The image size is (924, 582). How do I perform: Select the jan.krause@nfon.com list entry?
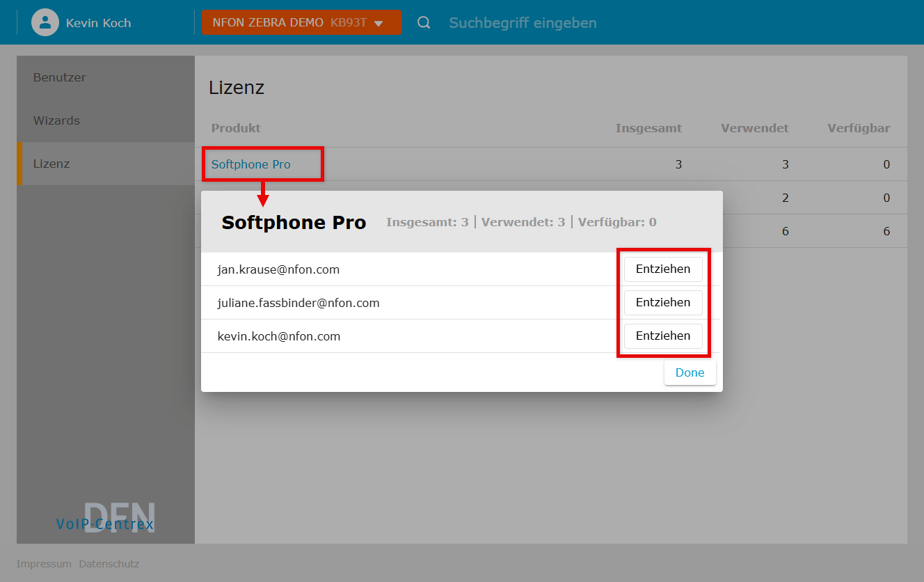[x=278, y=269]
